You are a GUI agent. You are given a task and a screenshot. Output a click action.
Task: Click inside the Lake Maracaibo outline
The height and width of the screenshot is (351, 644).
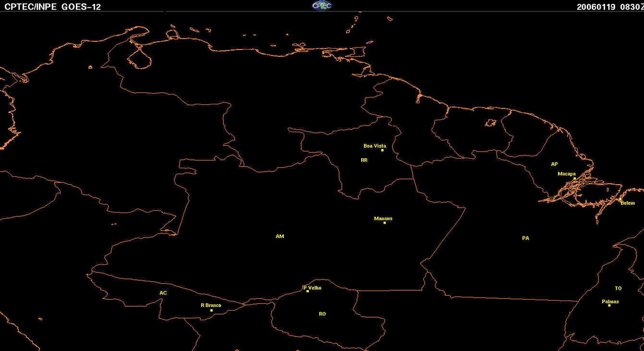click(140, 59)
